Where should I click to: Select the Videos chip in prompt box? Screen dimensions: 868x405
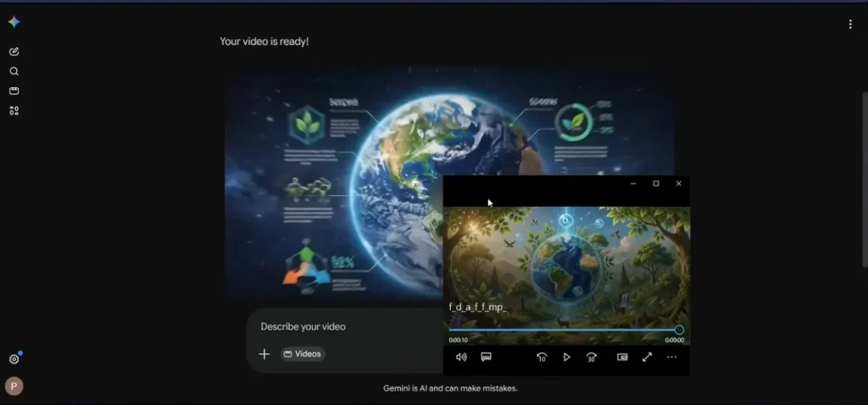click(x=303, y=354)
